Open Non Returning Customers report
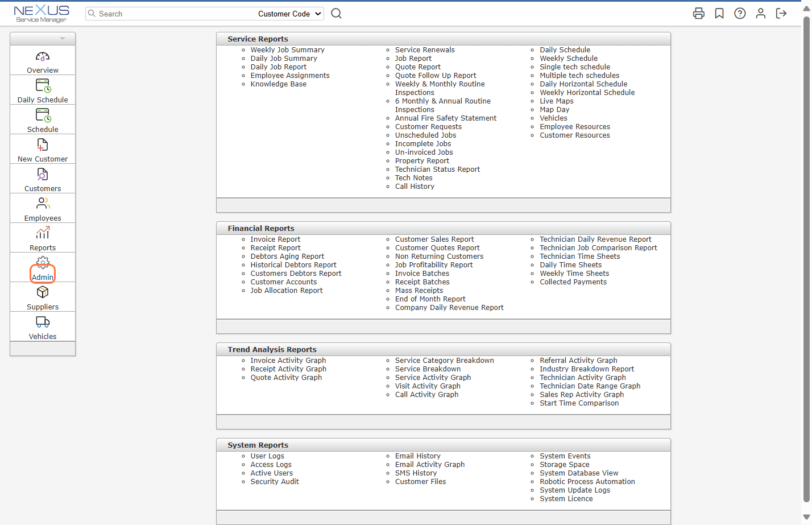Image resolution: width=812 pixels, height=525 pixels. click(439, 257)
